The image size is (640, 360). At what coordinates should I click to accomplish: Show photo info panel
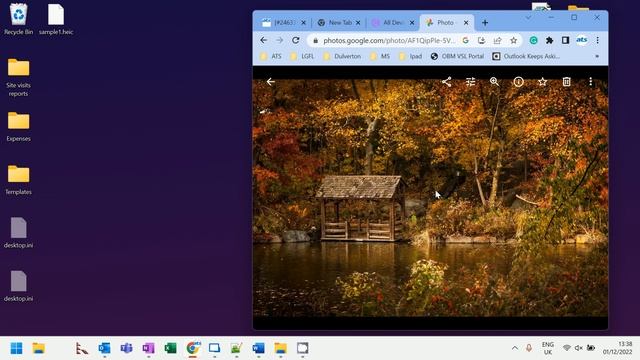point(518,82)
